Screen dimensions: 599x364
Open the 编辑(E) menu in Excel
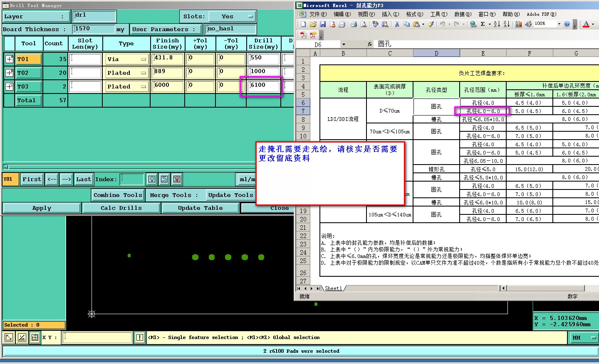click(x=342, y=14)
